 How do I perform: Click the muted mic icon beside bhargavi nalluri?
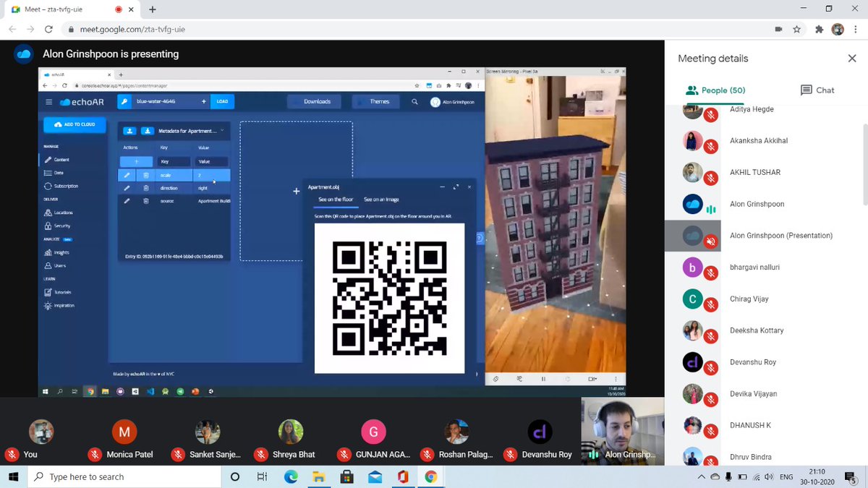(711, 273)
